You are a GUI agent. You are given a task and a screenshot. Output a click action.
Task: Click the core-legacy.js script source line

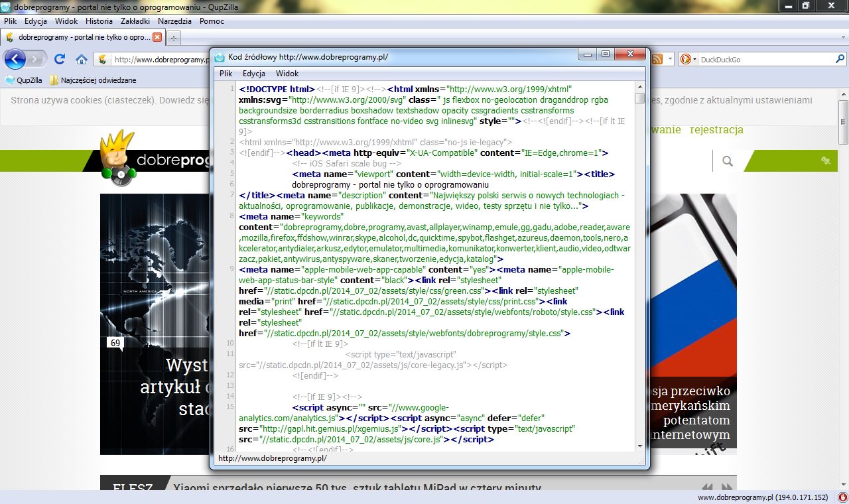tap(373, 359)
